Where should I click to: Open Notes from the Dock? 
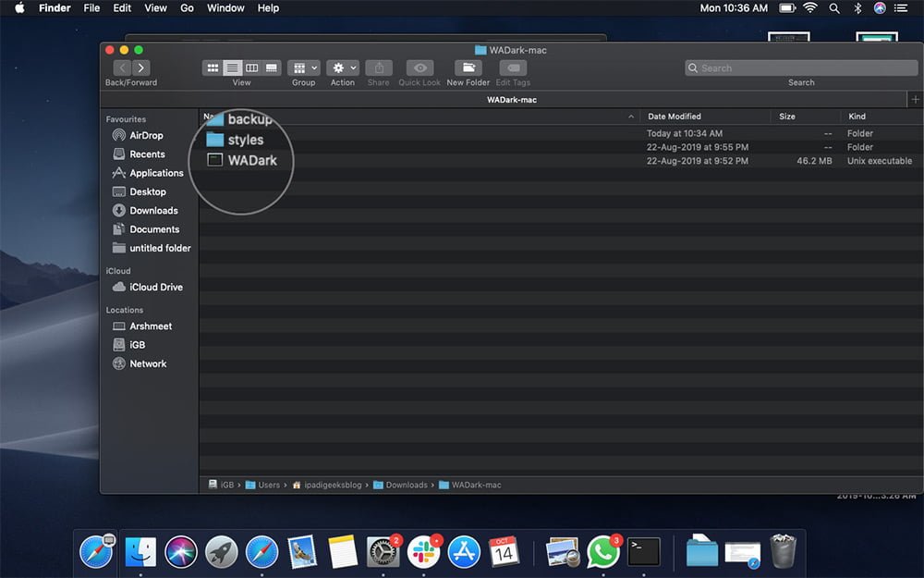coord(343,553)
